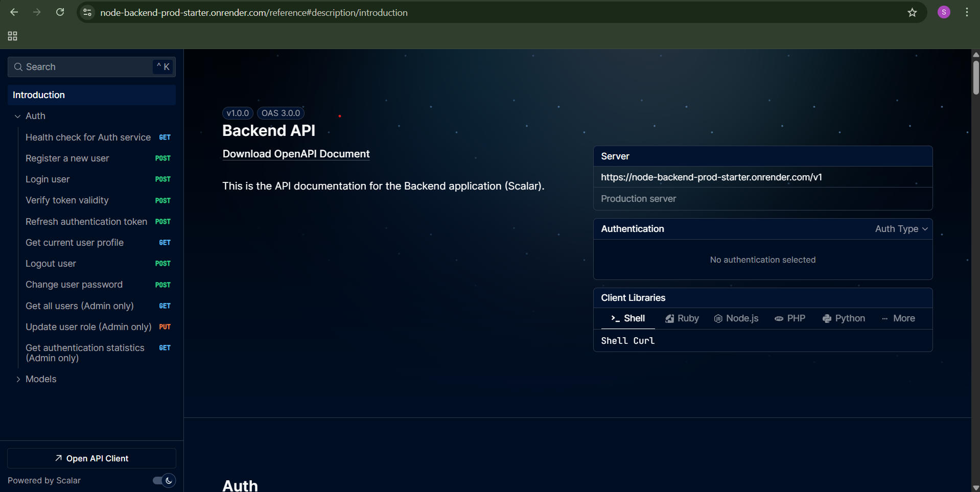Switch to the Python client library tab

tap(844, 318)
